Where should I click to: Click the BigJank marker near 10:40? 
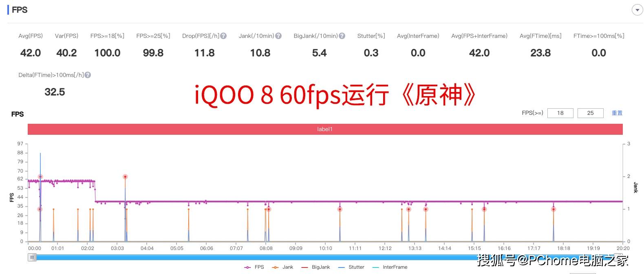340,209
